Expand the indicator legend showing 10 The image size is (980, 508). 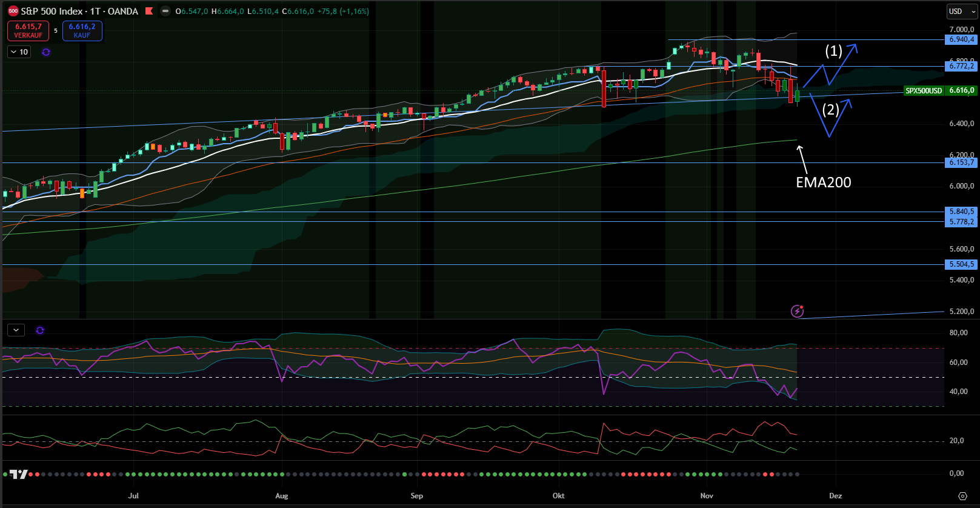[19, 52]
